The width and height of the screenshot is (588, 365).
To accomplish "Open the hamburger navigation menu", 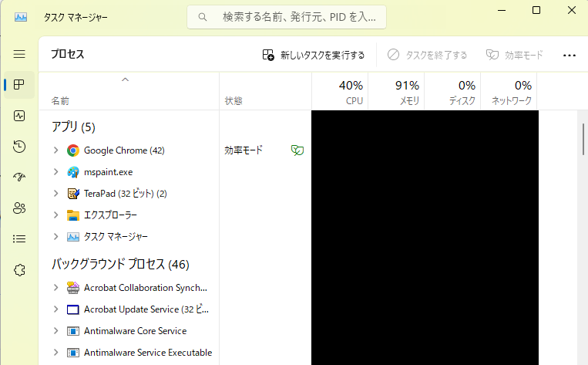I will click(x=19, y=54).
